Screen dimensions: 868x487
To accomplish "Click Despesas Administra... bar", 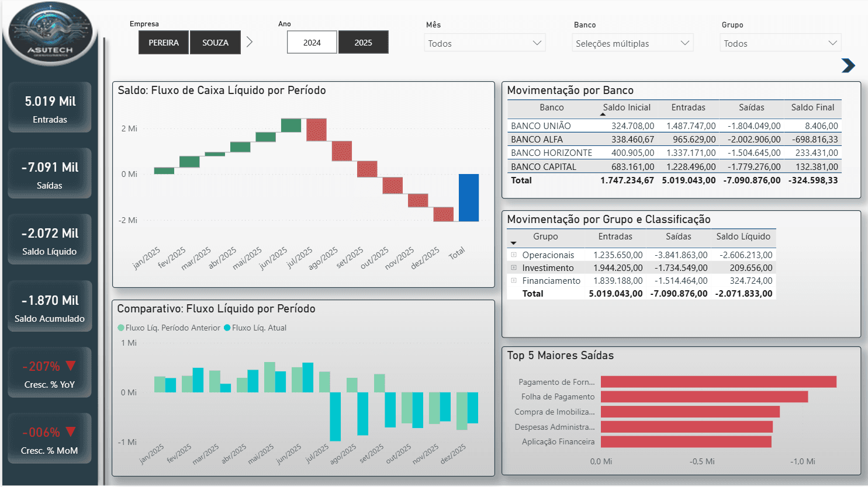I will click(x=687, y=427).
